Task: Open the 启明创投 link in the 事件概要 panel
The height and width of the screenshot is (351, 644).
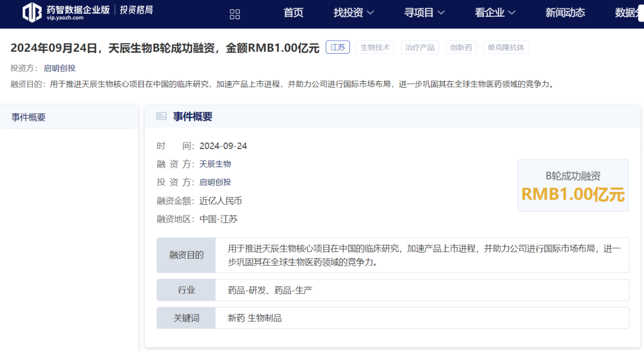Action: [215, 182]
